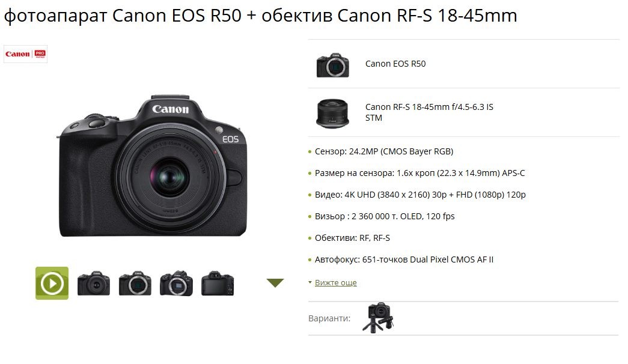Open the Вижте още link

[x=335, y=283]
